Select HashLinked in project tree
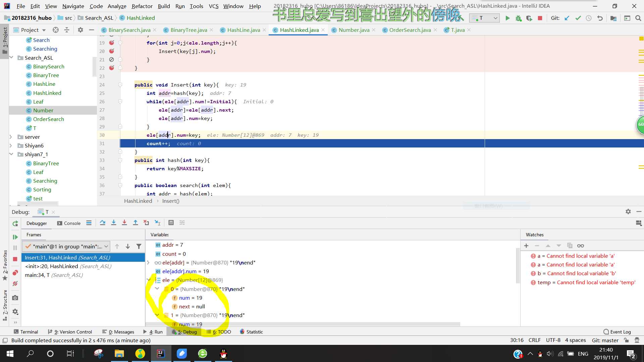Screen dimensions: 644x362 pos(48,93)
